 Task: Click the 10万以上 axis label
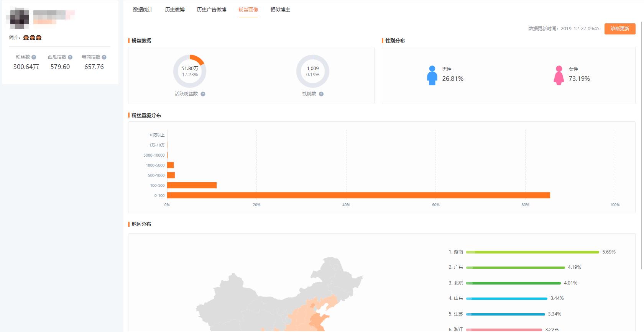pos(157,135)
